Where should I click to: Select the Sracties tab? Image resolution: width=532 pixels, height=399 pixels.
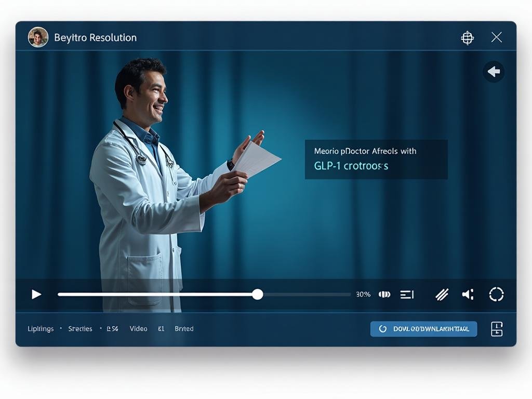80,329
